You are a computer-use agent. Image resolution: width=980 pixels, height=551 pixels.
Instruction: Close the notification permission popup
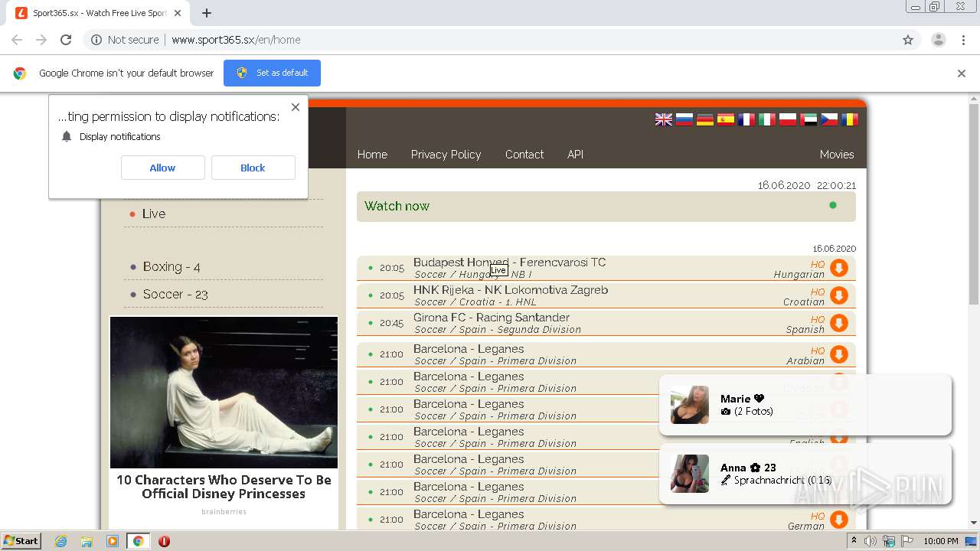click(x=296, y=107)
